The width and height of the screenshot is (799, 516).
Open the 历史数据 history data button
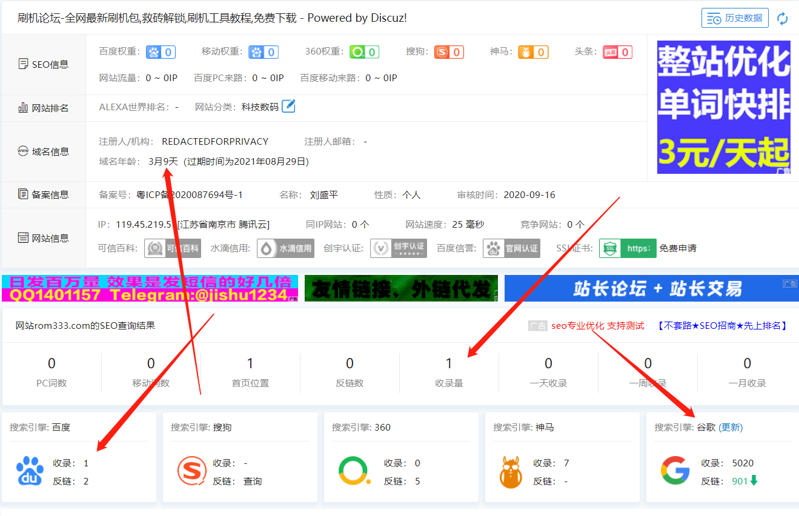click(734, 18)
